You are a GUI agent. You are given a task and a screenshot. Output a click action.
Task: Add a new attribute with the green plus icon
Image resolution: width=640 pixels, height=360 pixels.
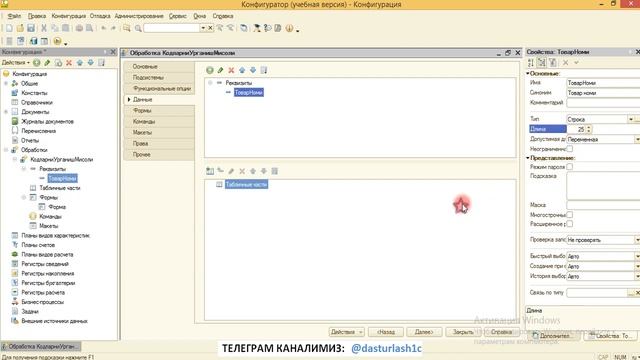point(209,70)
